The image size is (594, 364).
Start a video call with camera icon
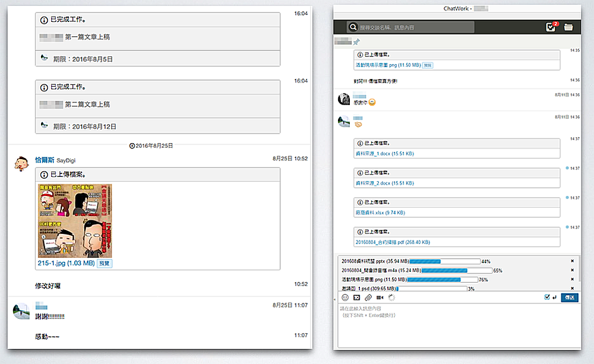[x=380, y=297]
